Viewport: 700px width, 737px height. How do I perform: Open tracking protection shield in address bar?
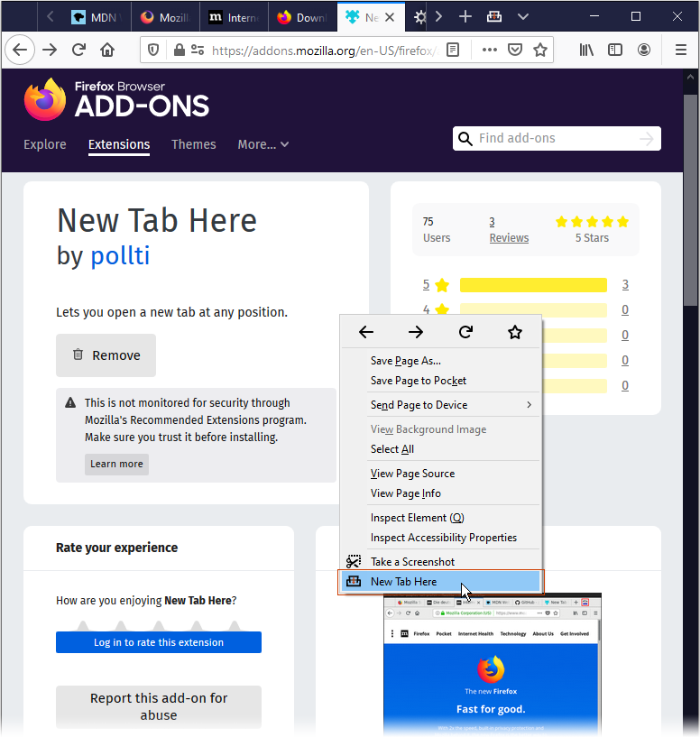(153, 50)
